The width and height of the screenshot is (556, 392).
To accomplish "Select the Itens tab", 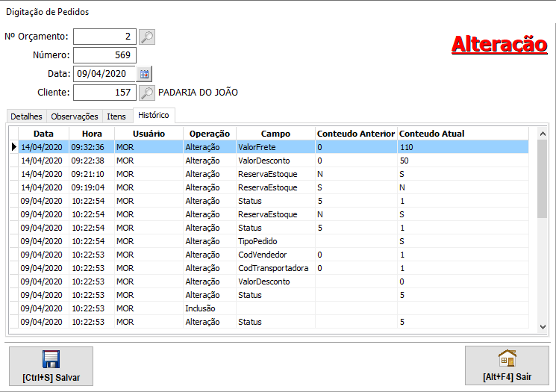I will tap(116, 116).
